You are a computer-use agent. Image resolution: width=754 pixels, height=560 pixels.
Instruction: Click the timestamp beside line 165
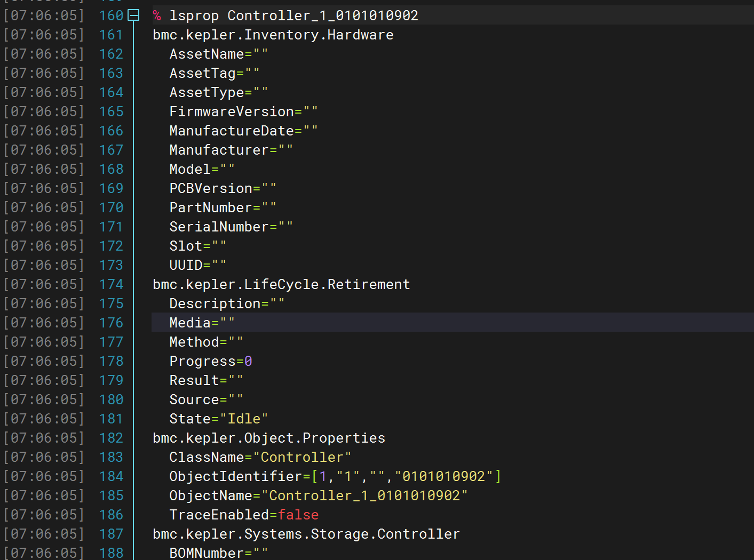point(44,111)
